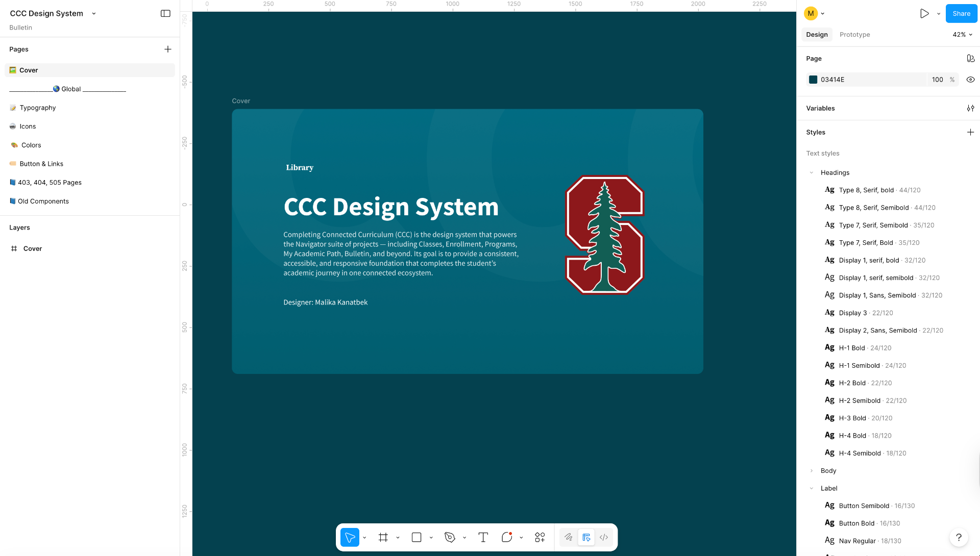
Task: Switch to Draw mode icon
Action: tap(568, 537)
